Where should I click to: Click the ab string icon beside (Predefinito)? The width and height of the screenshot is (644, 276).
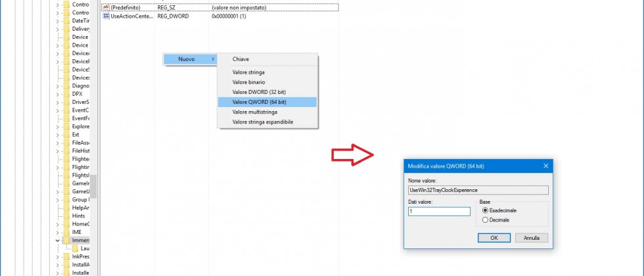click(x=106, y=7)
